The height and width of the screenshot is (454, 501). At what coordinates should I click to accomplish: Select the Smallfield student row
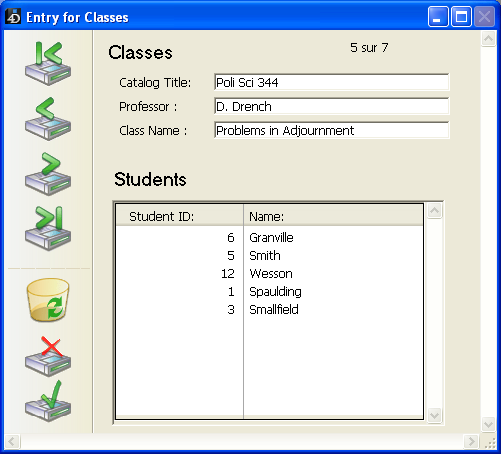click(x=269, y=310)
